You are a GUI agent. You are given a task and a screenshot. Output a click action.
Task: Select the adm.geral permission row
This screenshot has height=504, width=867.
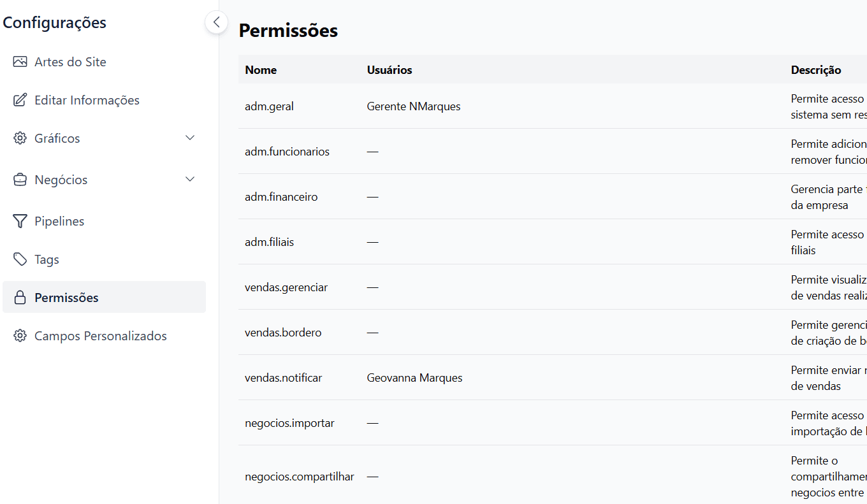[x=269, y=106]
